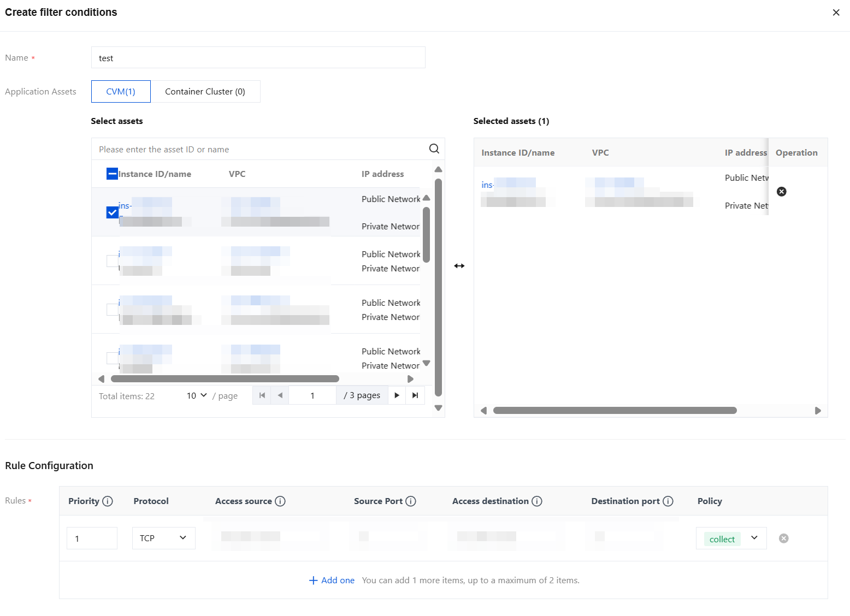The height and width of the screenshot is (616, 850).
Task: Click the Operation column header
Action: coord(796,153)
